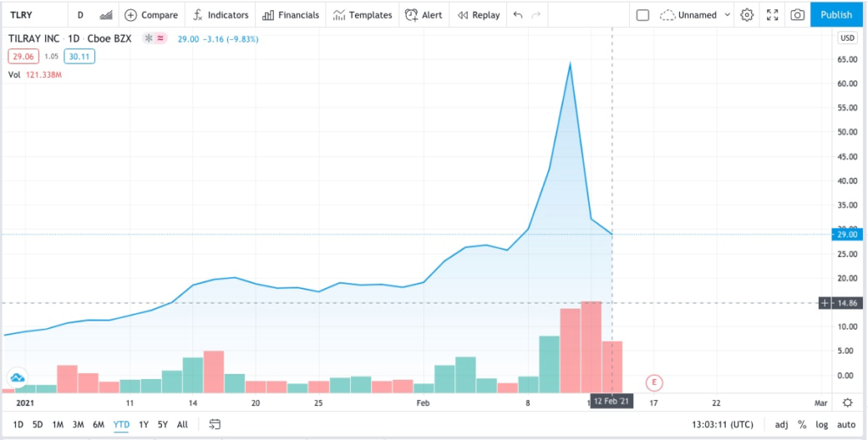This screenshot has height=440, width=868.
Task: Open the axis settings gear at bottom right
Action: (x=848, y=403)
